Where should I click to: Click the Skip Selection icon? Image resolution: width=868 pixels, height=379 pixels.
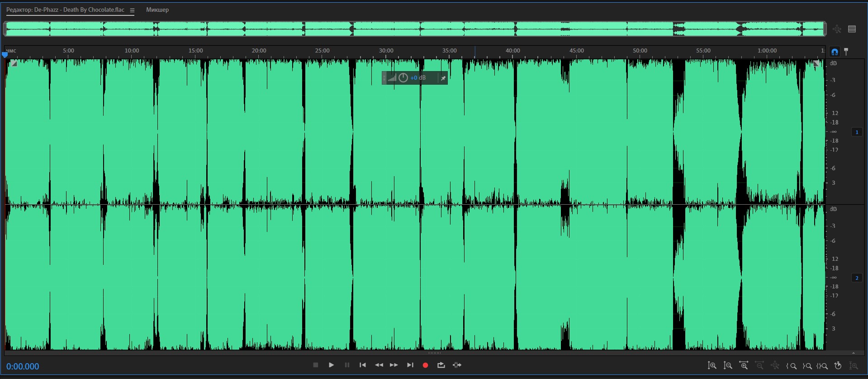457,365
